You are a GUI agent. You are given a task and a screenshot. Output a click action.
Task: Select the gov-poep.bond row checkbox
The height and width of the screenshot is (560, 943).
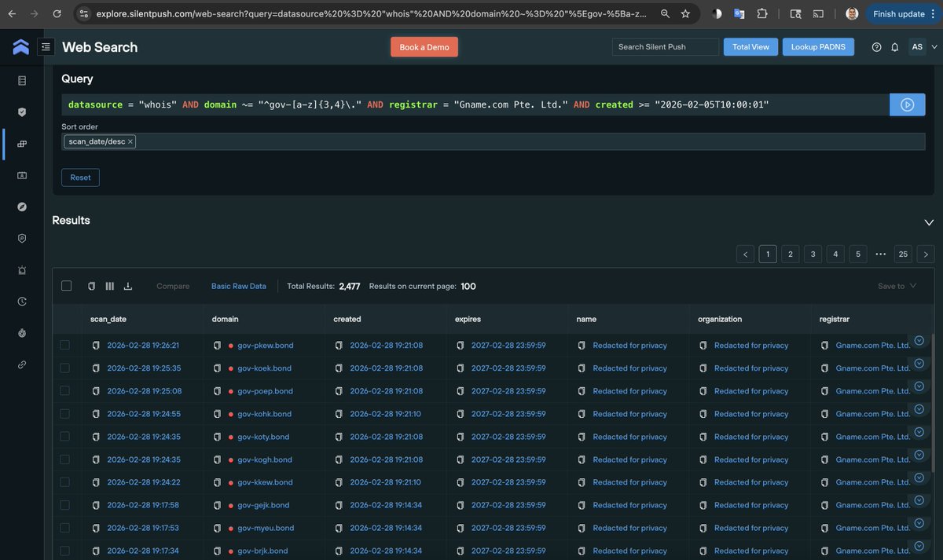point(64,390)
